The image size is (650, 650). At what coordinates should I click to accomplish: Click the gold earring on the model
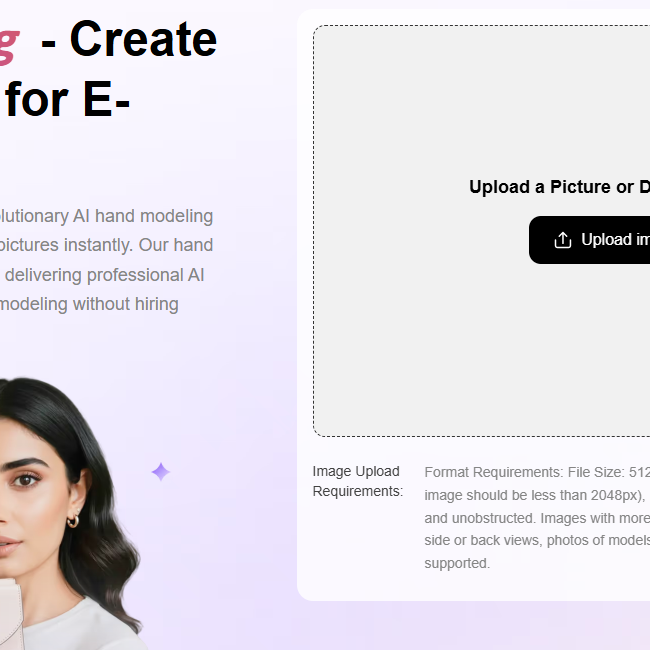(73, 520)
